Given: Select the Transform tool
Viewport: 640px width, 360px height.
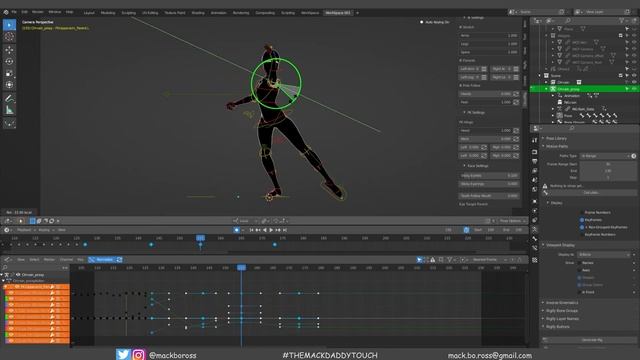Looking at the screenshot, I should [9, 85].
